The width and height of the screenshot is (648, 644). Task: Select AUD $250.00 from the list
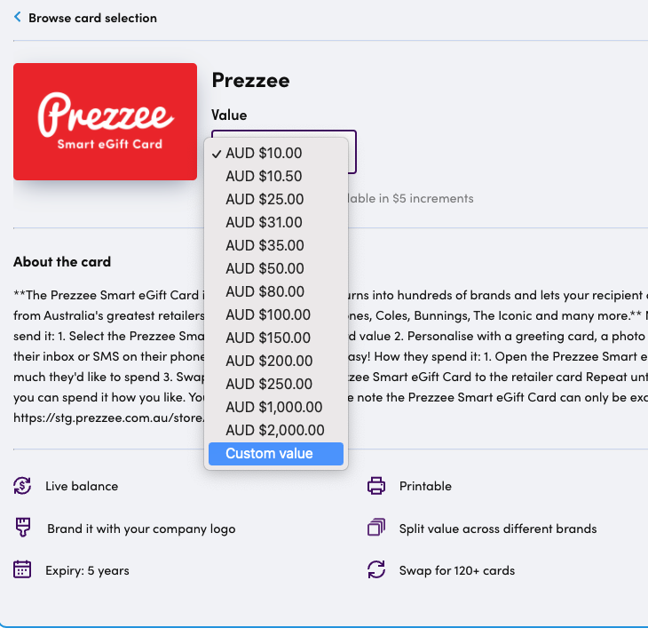pyautogui.click(x=276, y=385)
